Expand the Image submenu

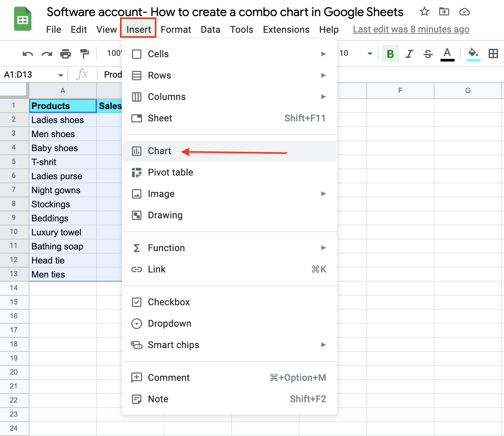[229, 194]
